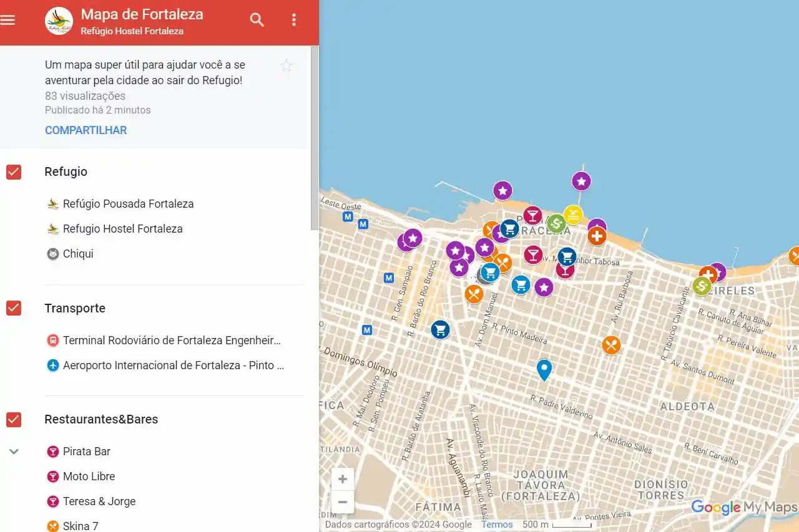Click the yellow swimming marker on the beach

click(573, 215)
